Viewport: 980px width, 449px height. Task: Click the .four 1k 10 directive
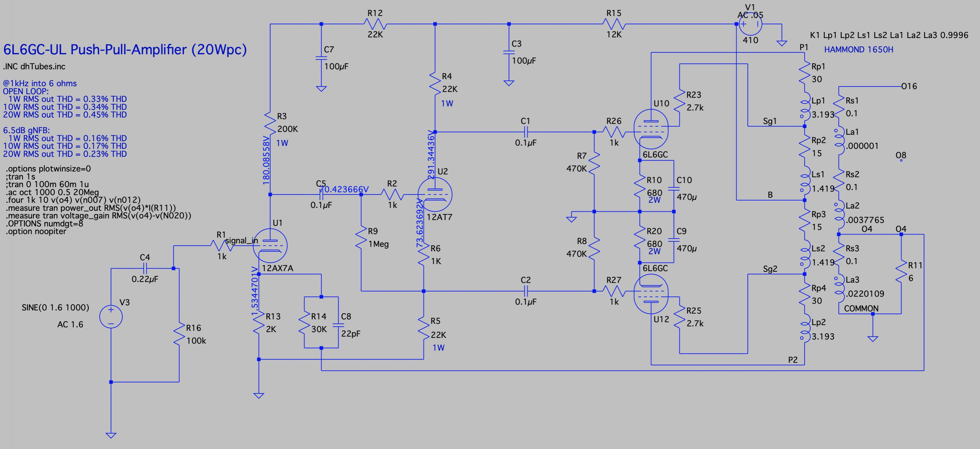[73, 200]
